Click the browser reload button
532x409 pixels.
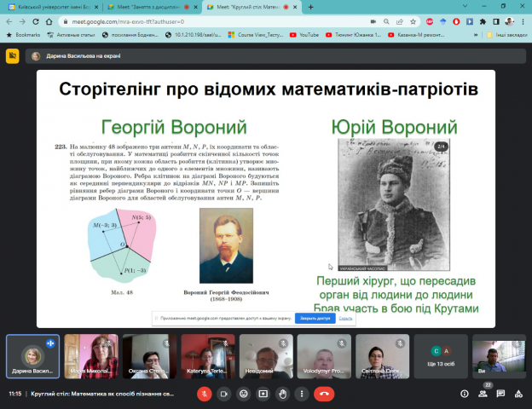coord(35,20)
